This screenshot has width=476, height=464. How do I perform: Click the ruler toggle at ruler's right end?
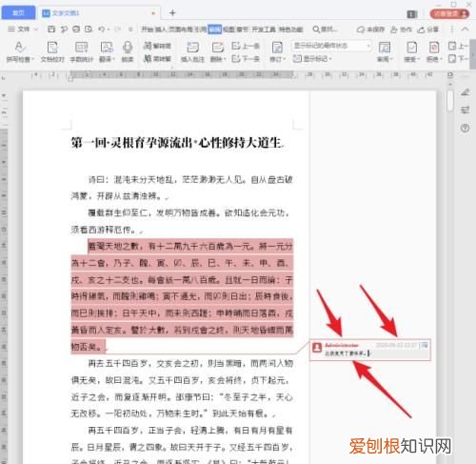[x=450, y=75]
